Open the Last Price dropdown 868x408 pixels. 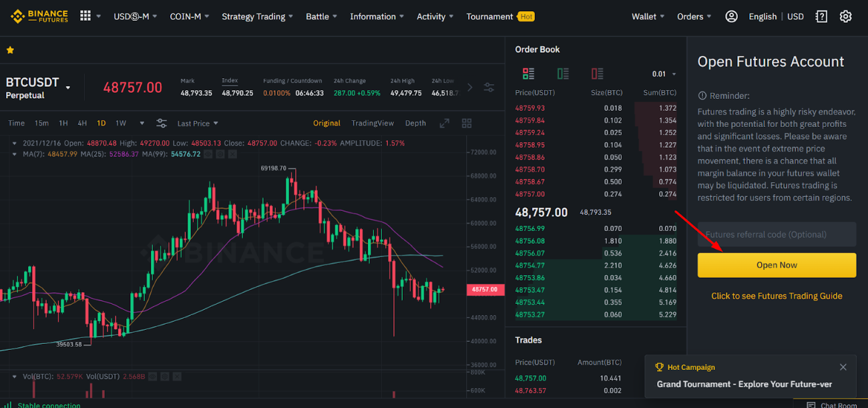198,123
